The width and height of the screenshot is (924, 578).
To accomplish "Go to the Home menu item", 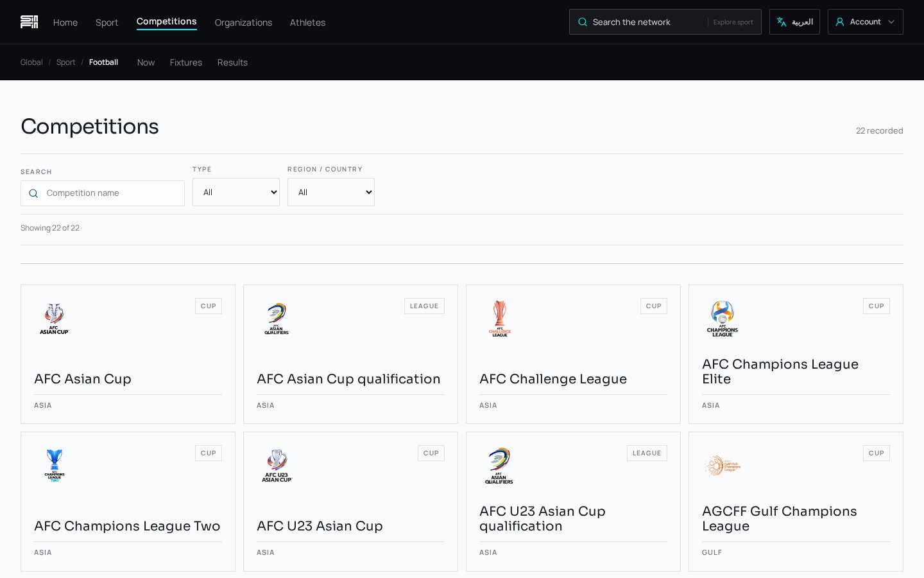I will pos(65,22).
